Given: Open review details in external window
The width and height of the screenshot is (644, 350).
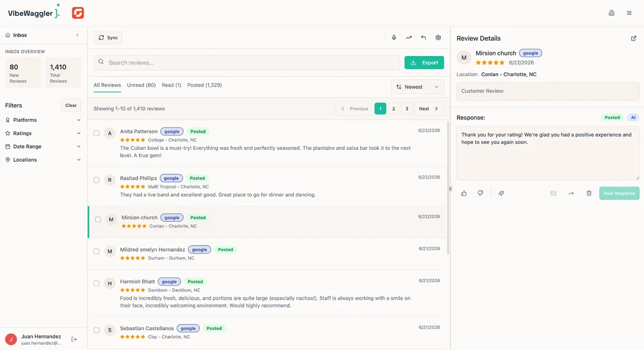Looking at the screenshot, I should 633,38.
